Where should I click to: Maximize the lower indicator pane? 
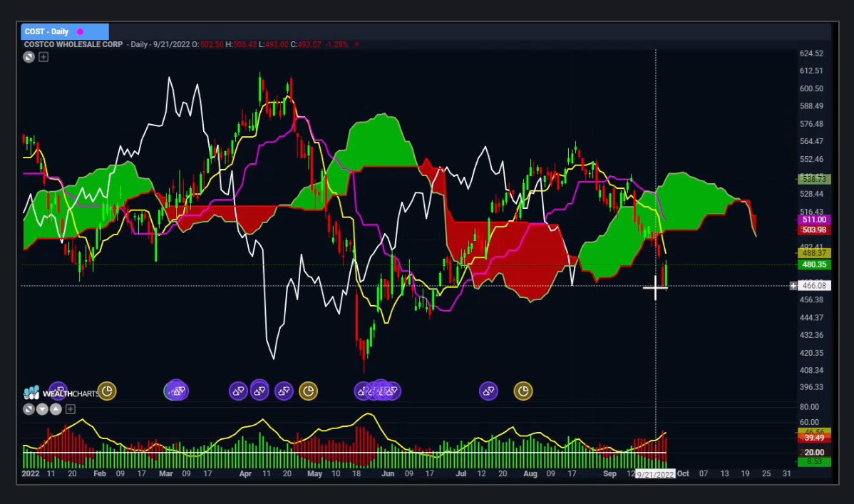29,408
